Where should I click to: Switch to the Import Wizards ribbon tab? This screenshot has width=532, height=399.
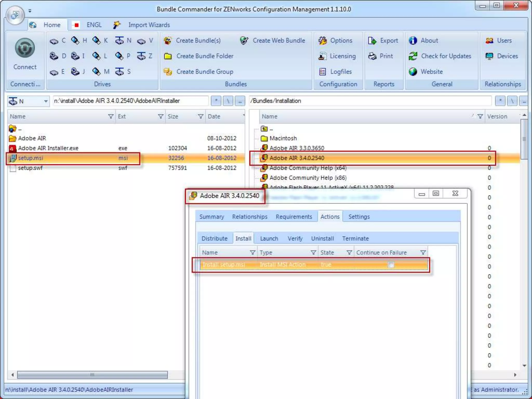[x=149, y=25]
